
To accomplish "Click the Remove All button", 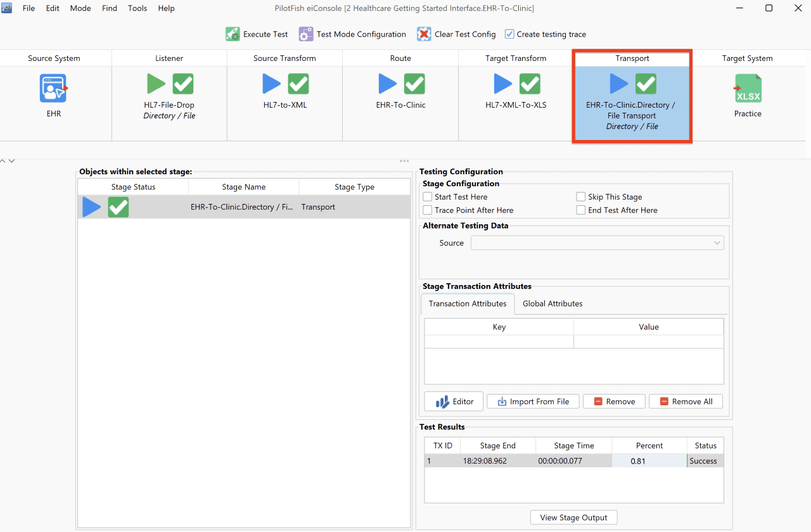I will coord(686,402).
